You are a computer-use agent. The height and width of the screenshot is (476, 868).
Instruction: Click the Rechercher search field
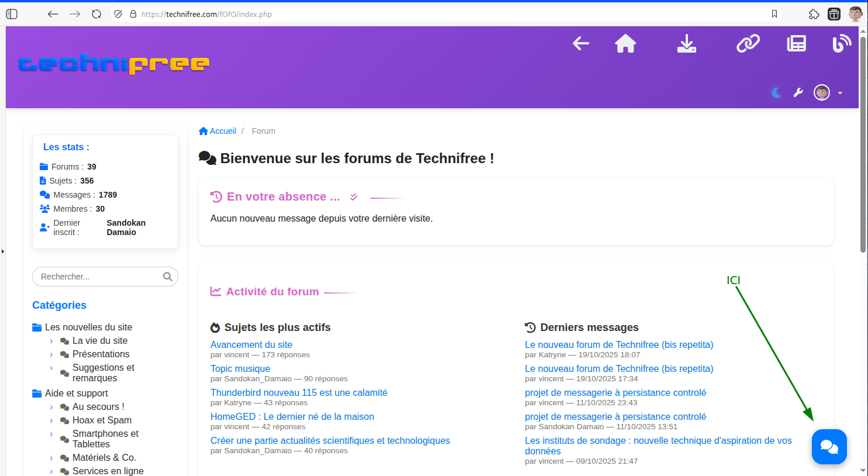coord(98,277)
